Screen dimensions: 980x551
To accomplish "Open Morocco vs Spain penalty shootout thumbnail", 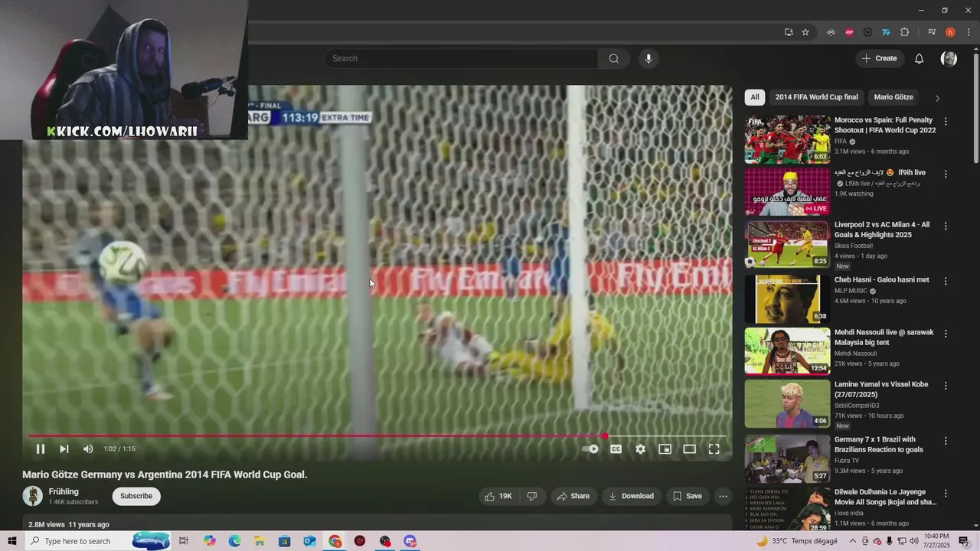I will (787, 139).
